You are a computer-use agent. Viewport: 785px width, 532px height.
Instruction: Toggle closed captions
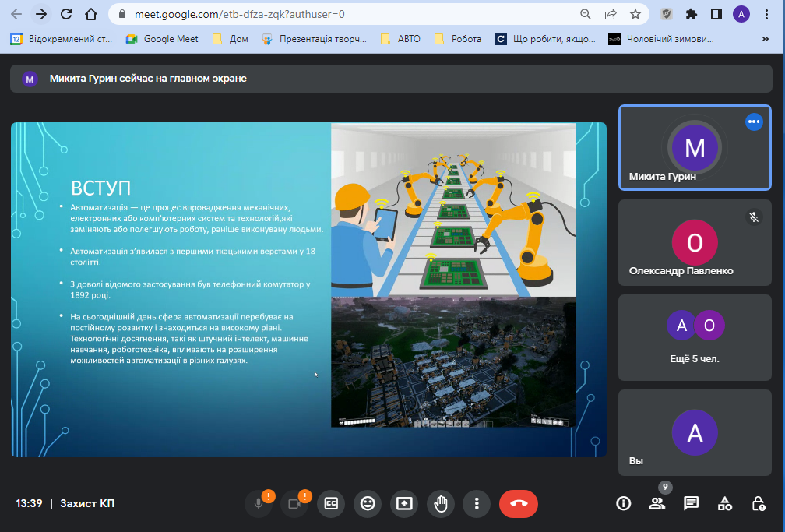click(x=331, y=503)
